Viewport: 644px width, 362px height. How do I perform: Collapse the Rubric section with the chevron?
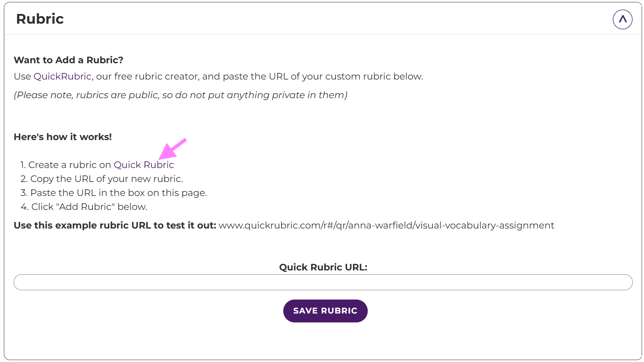(x=622, y=19)
